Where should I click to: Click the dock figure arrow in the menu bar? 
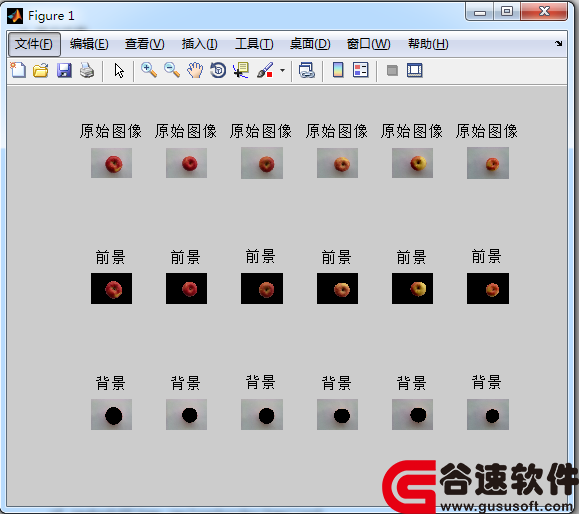pos(558,44)
